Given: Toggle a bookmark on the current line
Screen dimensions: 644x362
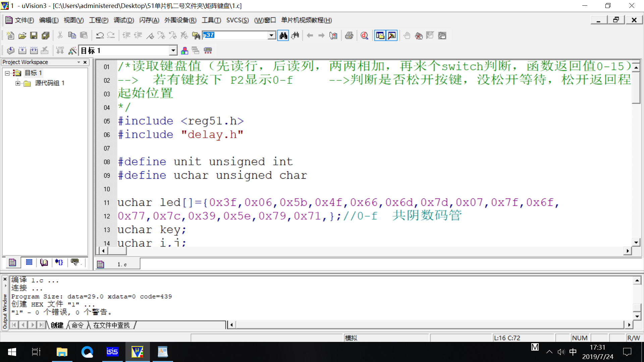Looking at the screenshot, I should [150, 35].
